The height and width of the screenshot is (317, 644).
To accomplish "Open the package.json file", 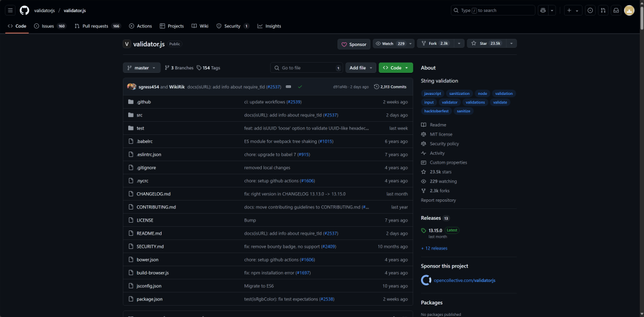I will [x=149, y=299].
